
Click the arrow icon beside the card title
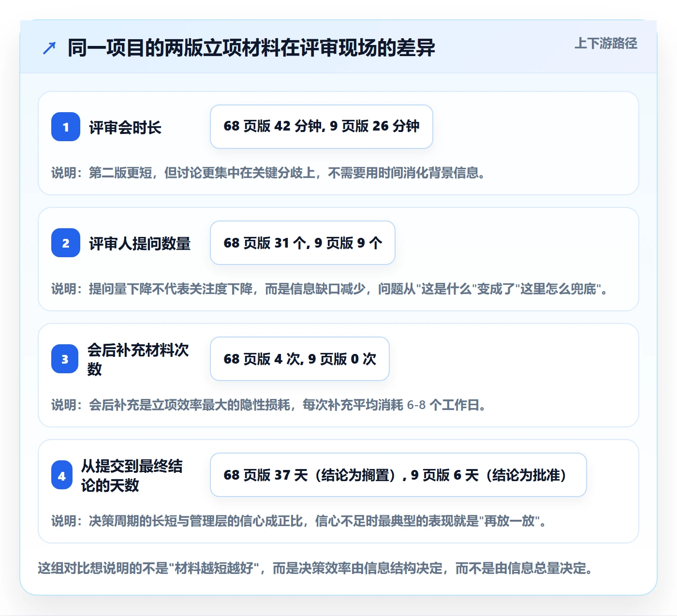[x=49, y=48]
